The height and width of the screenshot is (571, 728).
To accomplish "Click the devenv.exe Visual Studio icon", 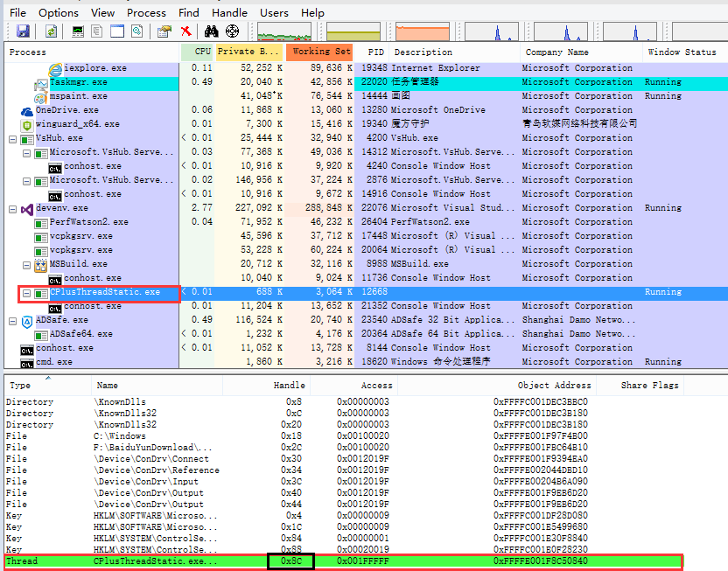I will (x=27, y=209).
